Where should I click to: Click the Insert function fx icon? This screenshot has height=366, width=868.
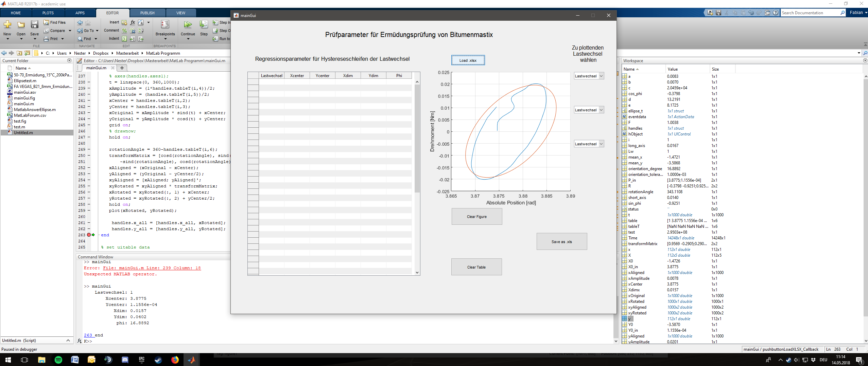(133, 22)
